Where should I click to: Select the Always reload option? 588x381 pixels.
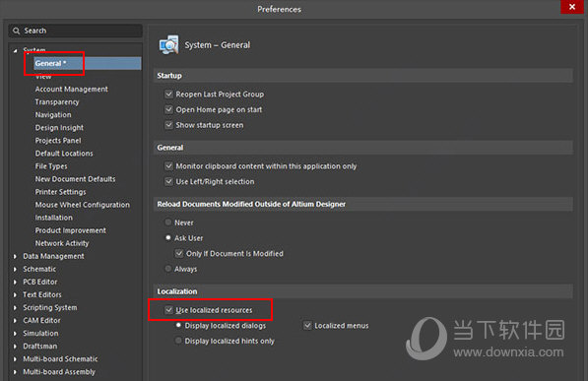pyautogui.click(x=168, y=269)
